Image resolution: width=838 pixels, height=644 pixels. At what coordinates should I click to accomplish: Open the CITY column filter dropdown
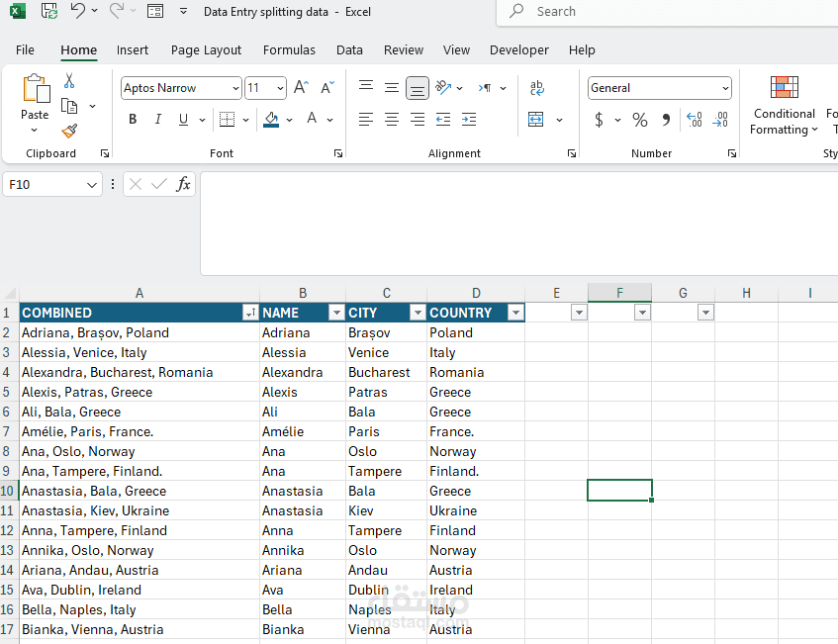point(418,313)
